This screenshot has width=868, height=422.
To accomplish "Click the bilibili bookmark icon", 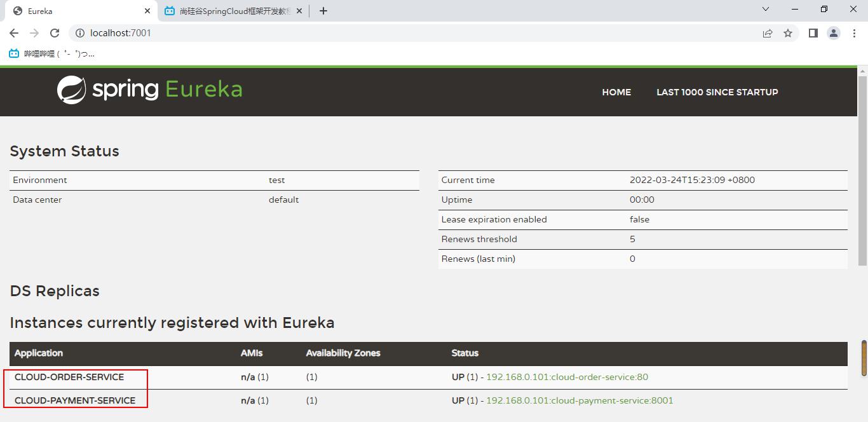I will coord(14,54).
